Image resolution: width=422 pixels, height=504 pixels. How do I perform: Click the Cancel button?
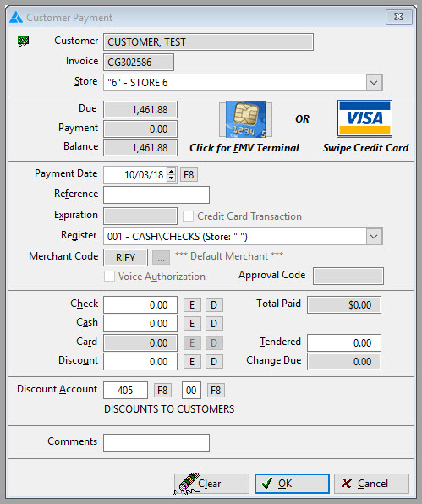(371, 484)
